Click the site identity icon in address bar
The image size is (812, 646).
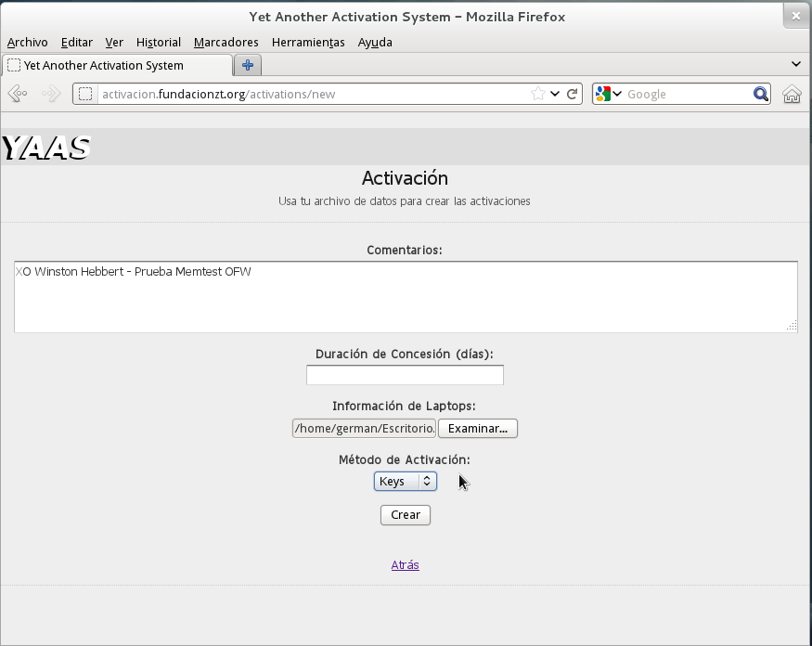(x=85, y=94)
